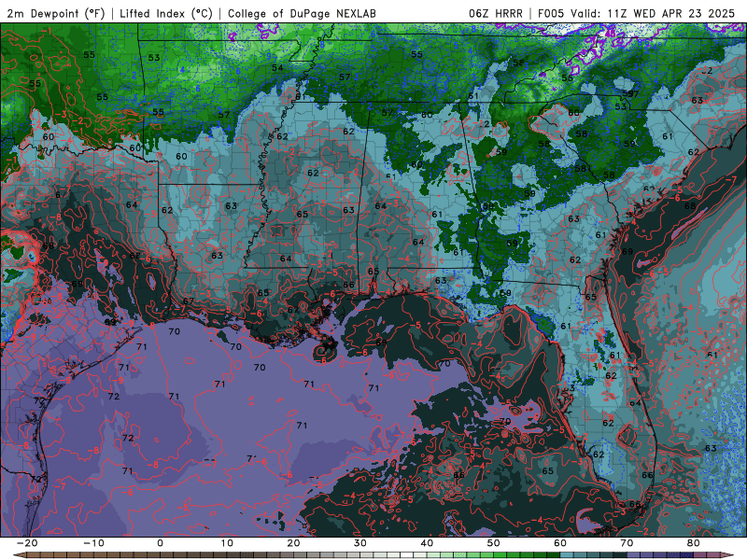
Task: Click the '30' label on the color scale
Action: click(360, 543)
